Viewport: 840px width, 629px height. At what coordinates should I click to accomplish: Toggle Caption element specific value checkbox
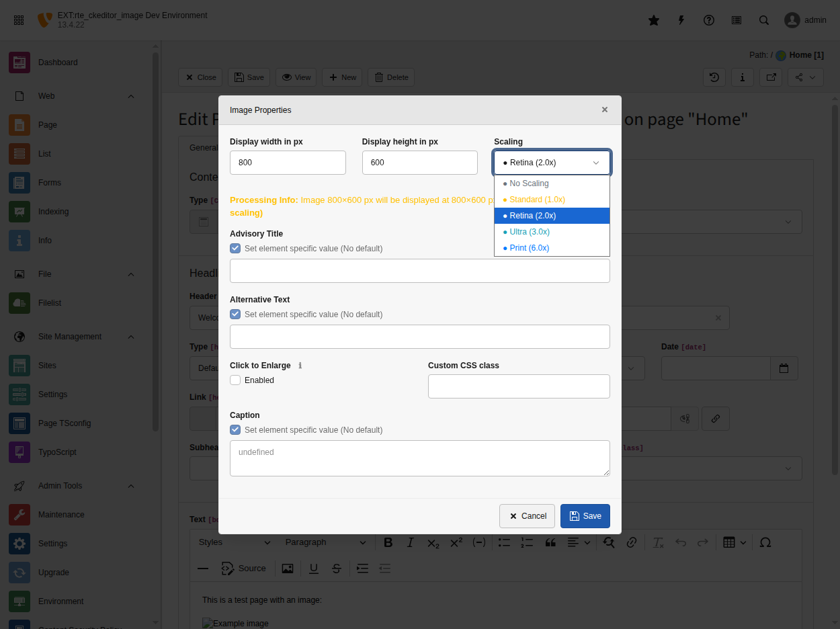click(235, 430)
